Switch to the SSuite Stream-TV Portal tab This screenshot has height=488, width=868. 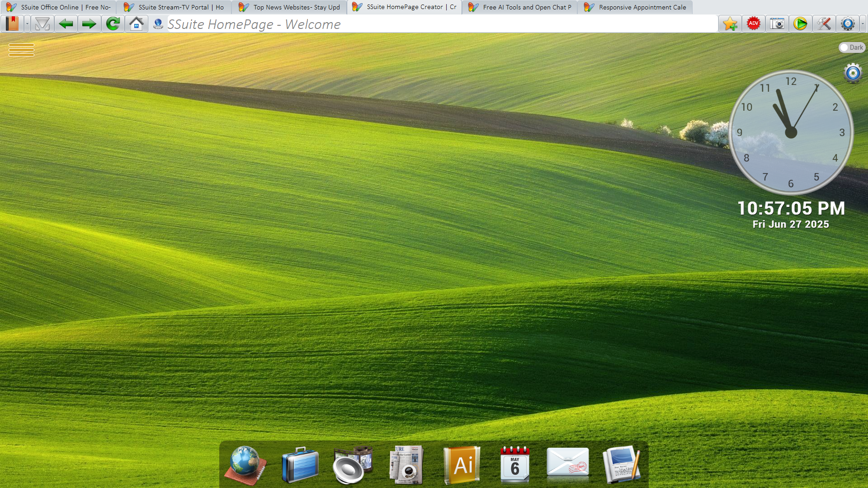pos(174,7)
